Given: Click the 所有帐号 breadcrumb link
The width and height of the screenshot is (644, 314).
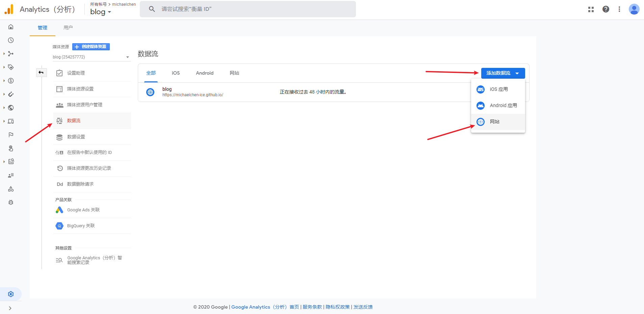Looking at the screenshot, I should click(x=98, y=4).
